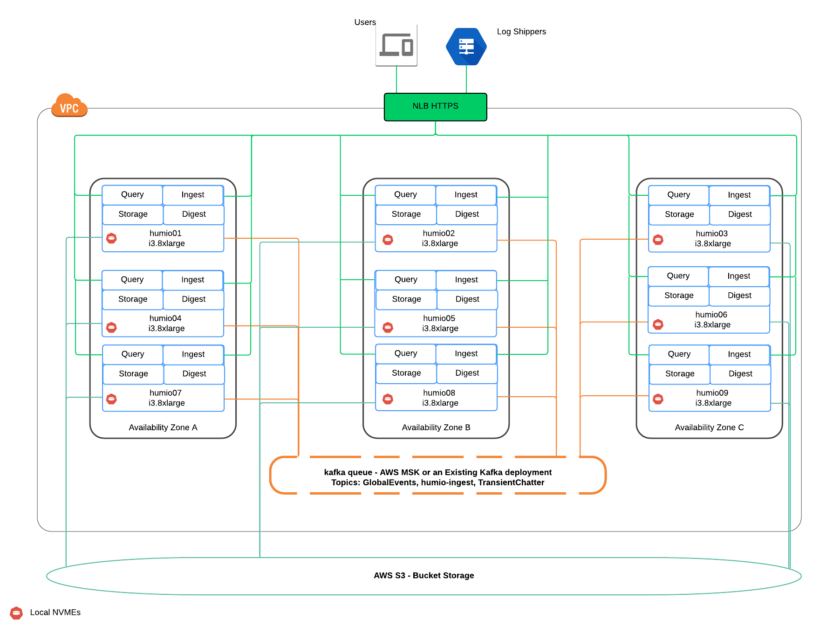Click the orange VPC cloud icon

tap(69, 105)
